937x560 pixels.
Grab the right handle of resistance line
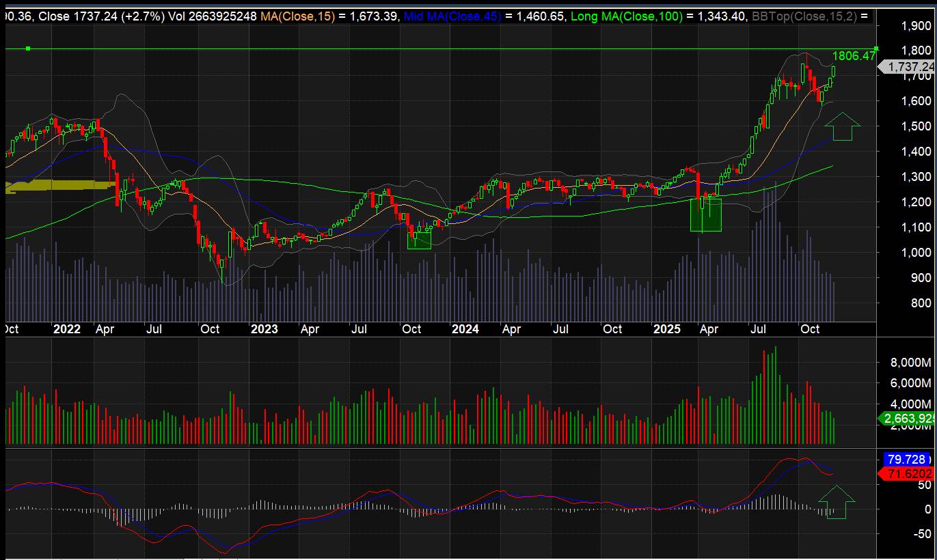point(876,48)
